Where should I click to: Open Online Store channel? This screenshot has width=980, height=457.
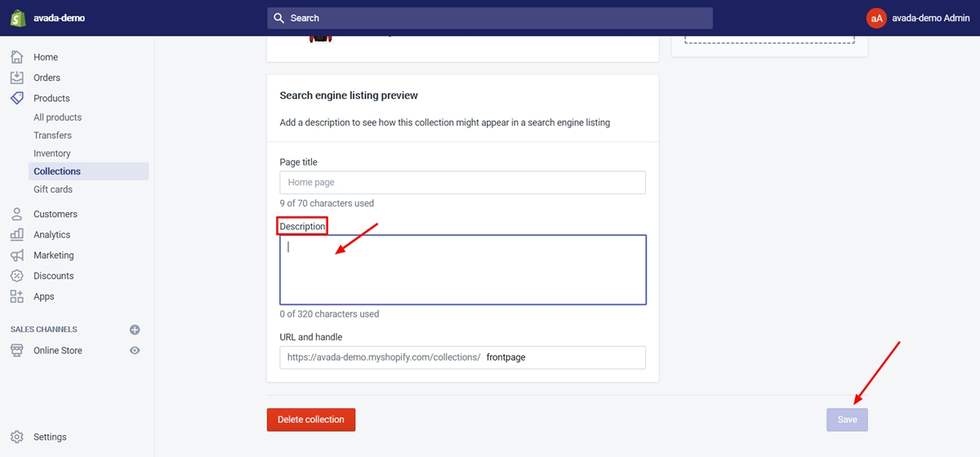[57, 350]
